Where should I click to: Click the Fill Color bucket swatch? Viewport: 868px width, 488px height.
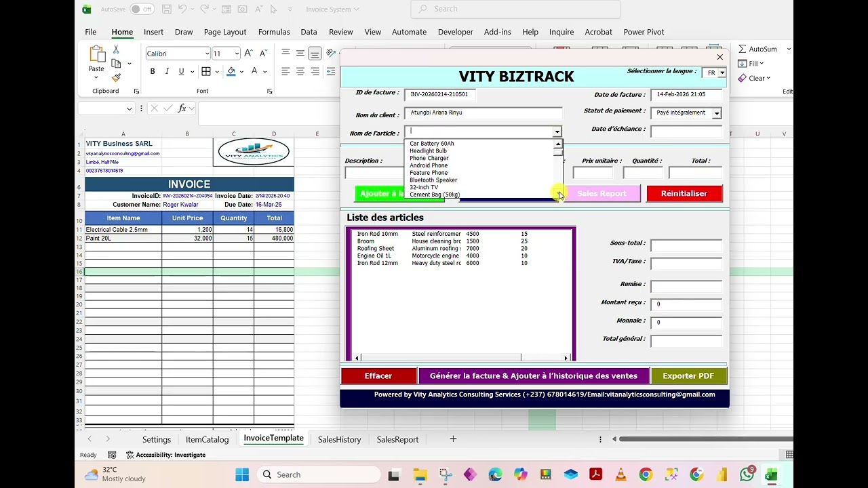coord(231,71)
